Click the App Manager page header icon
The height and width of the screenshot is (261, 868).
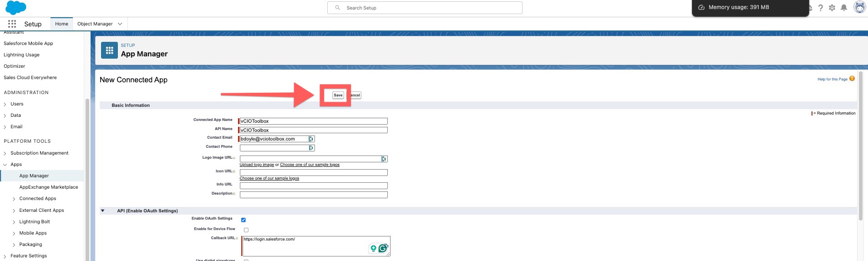109,50
